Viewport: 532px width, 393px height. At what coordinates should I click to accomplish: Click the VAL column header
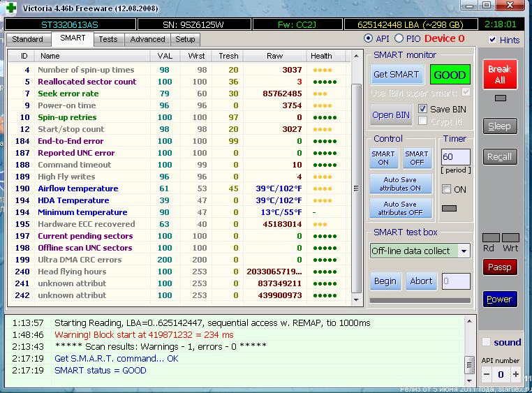click(165, 56)
